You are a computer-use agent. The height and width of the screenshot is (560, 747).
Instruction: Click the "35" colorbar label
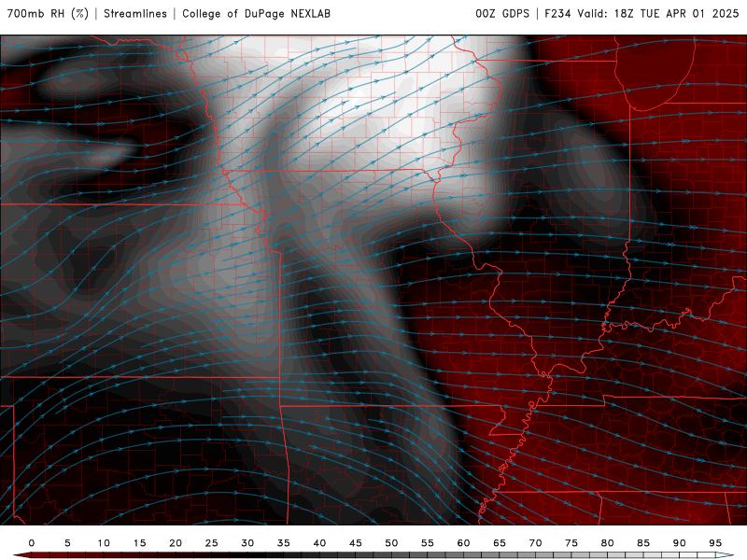pyautogui.click(x=284, y=543)
